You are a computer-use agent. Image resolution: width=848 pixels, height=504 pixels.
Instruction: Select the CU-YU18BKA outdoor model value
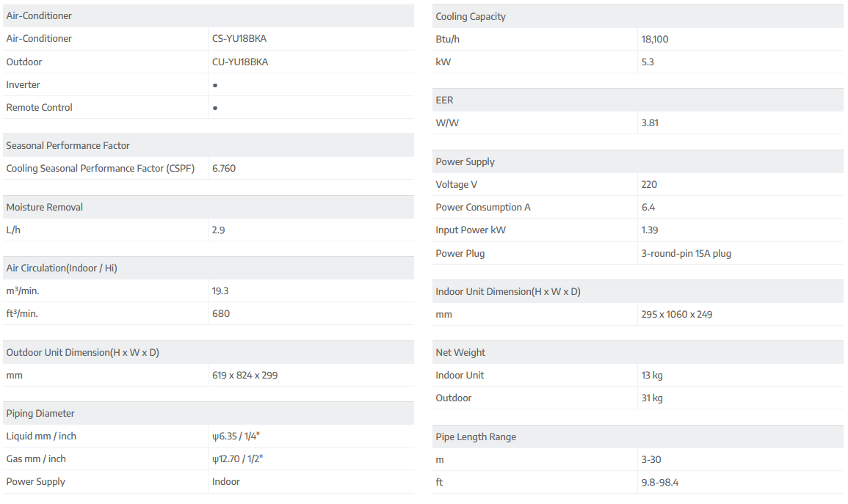tap(240, 62)
